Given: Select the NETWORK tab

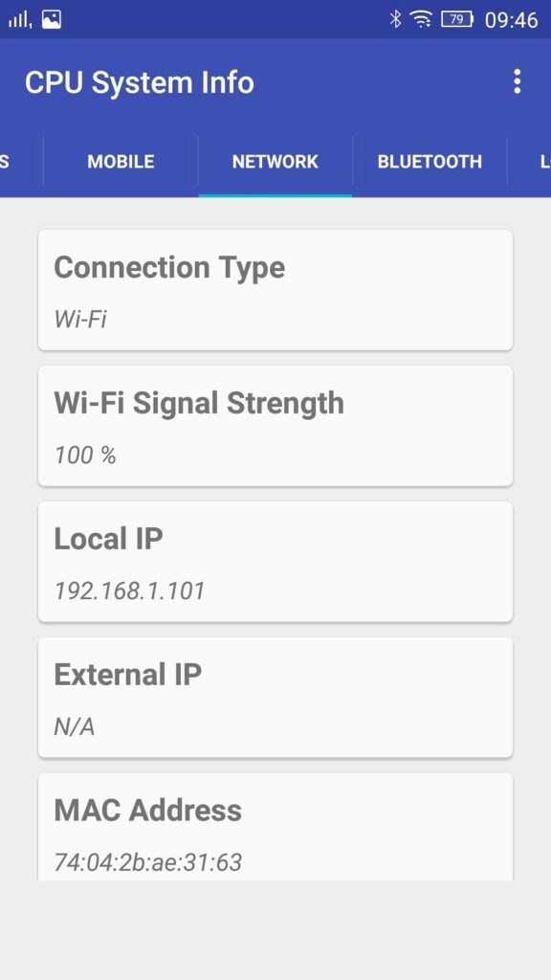Looking at the screenshot, I should (x=275, y=162).
